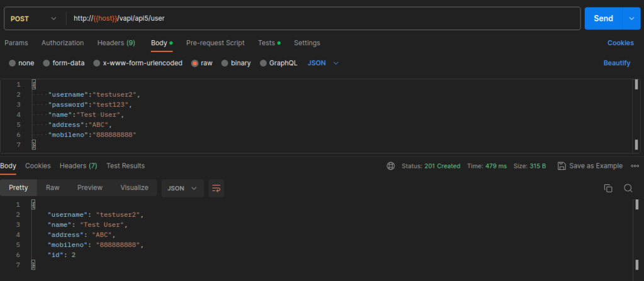Switch to the request Body tab
The image size is (644, 281).
[x=162, y=43]
